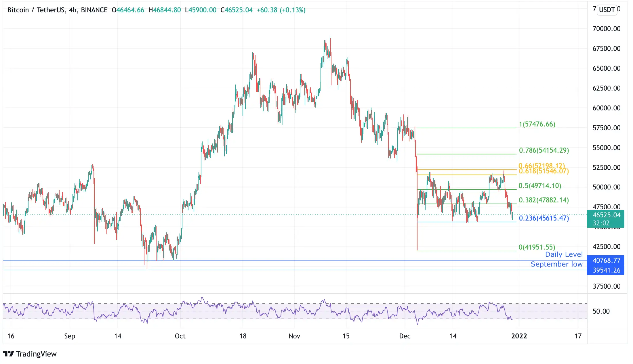633x364 pixels.
Task: Click the TradingView logo icon
Action: coord(8,354)
